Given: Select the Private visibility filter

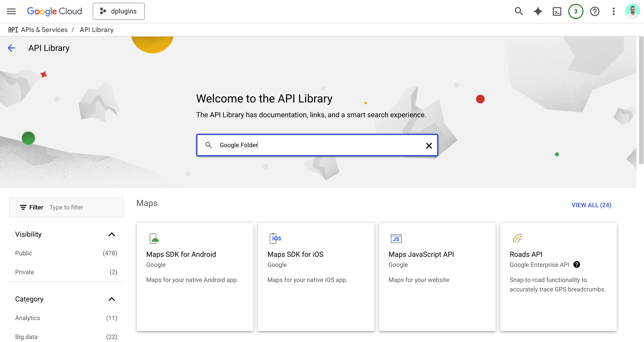Looking at the screenshot, I should (x=66, y=272).
